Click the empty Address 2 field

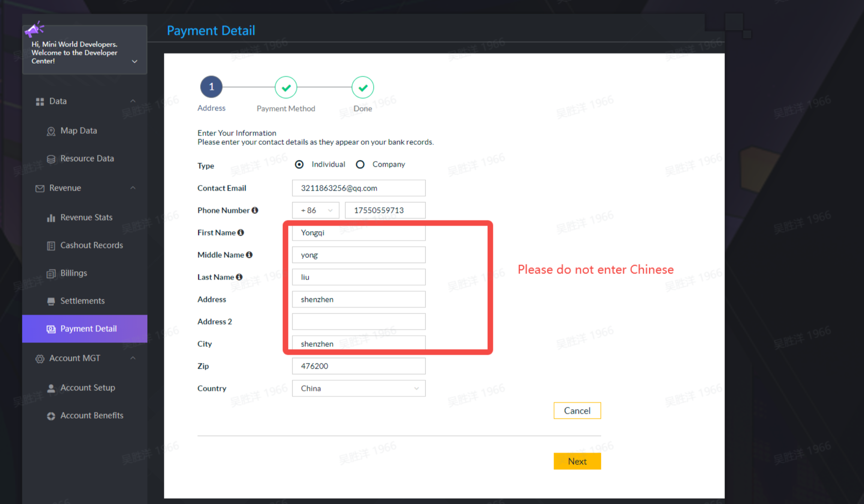(359, 322)
